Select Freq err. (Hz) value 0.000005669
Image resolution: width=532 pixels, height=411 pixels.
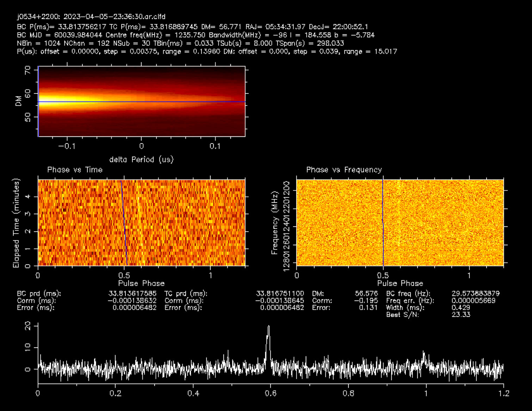(x=474, y=301)
